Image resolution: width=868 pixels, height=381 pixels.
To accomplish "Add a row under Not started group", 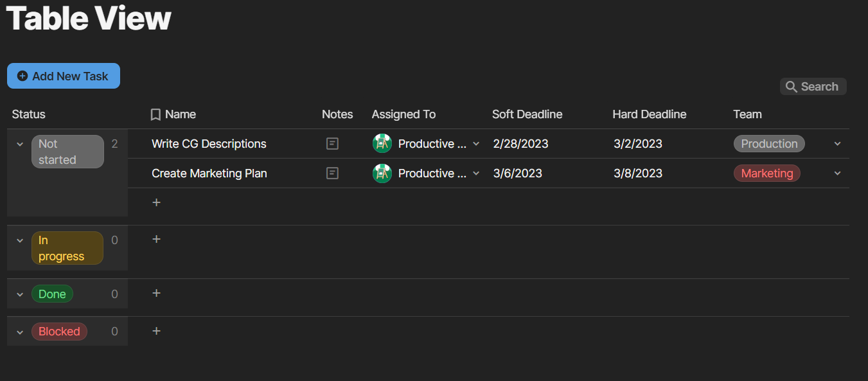I will [x=156, y=203].
